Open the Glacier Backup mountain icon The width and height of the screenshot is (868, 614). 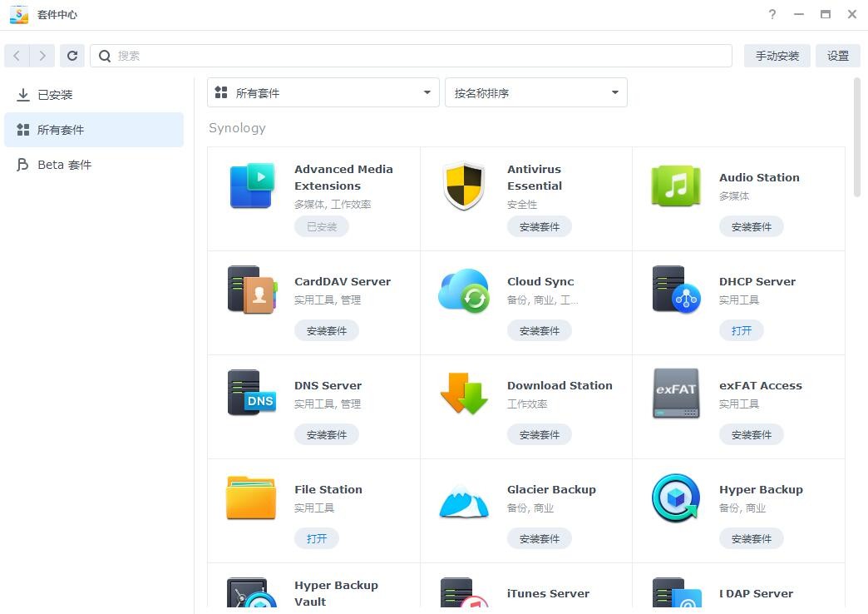(x=463, y=498)
